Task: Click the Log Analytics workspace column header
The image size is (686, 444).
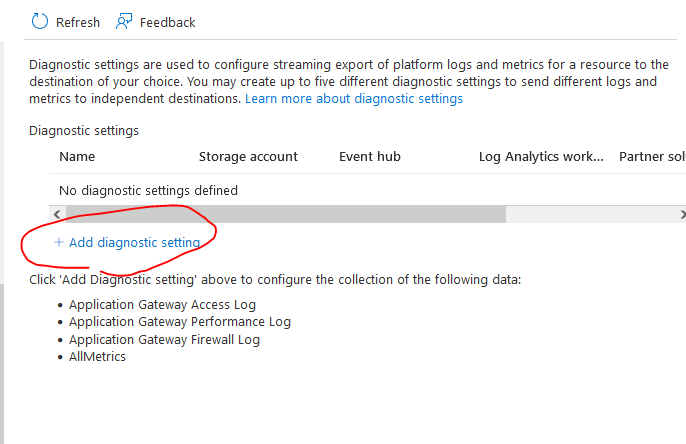Action: pos(541,157)
